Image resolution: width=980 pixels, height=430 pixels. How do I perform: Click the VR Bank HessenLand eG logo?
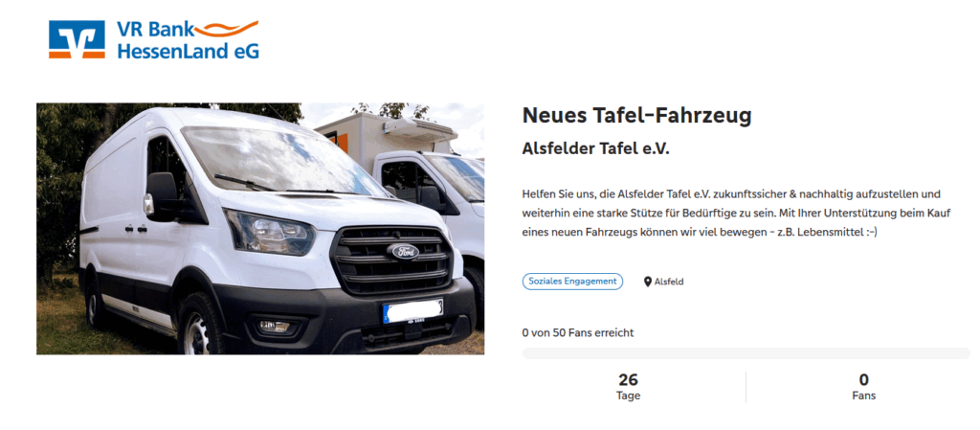(154, 39)
